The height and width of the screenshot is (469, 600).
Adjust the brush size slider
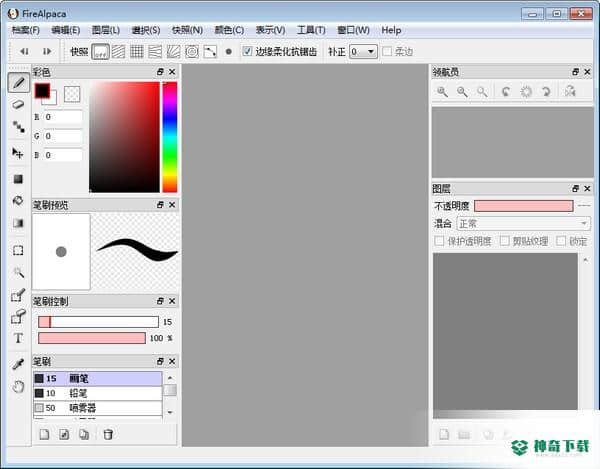tap(98, 322)
